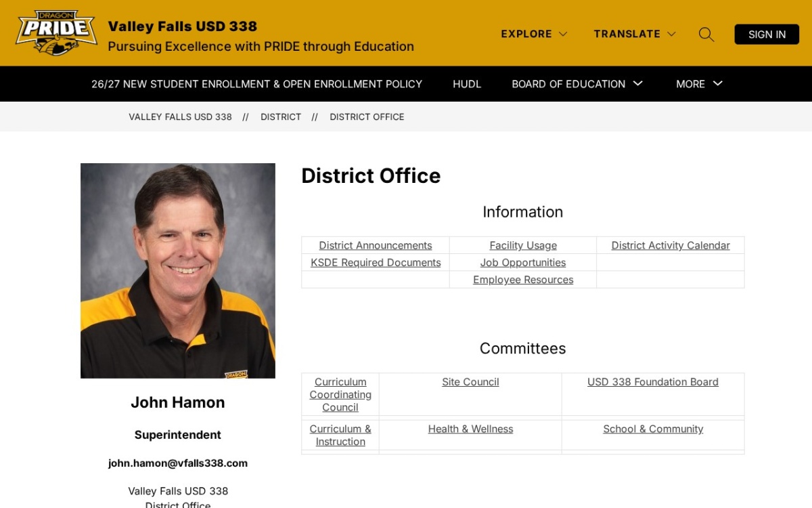Expand the EXPLORE dropdown
This screenshot has width=812, height=508.
point(534,34)
